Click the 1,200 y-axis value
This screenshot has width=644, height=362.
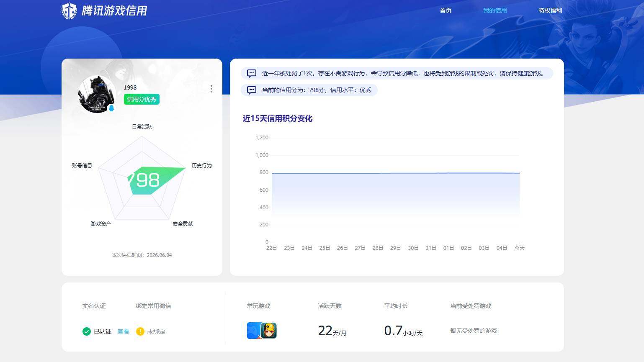262,137
